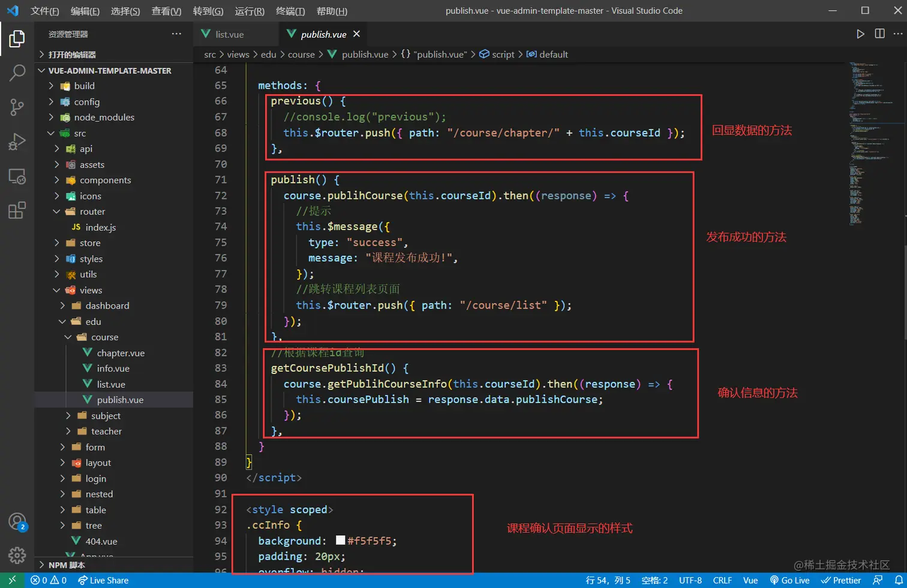Expand the subject folder
This screenshot has height=588, width=907.
click(114, 416)
